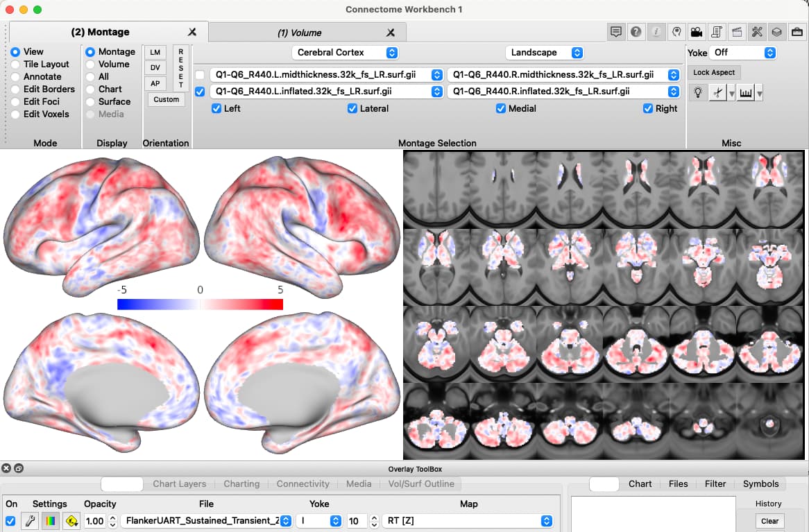Open the head-profile identify brain icon
The image size is (809, 532).
[676, 32]
